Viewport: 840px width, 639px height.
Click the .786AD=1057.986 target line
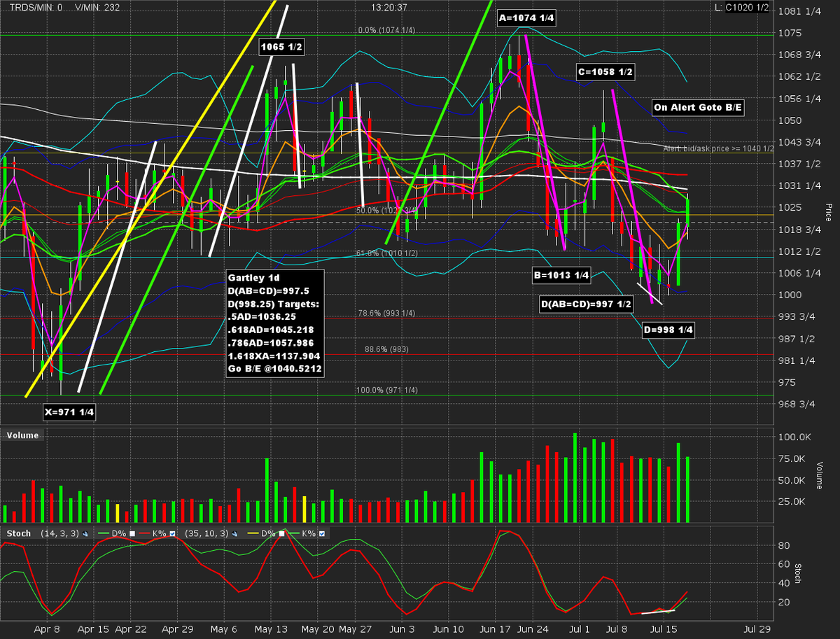click(x=271, y=342)
